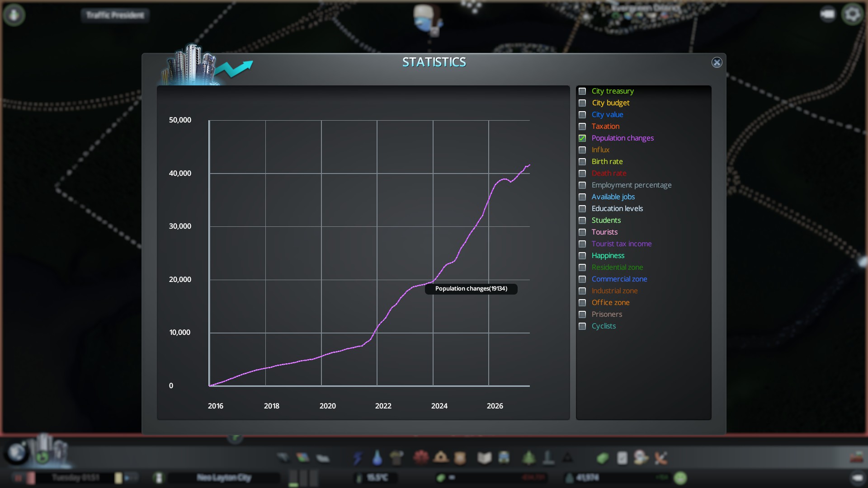Image resolution: width=868 pixels, height=488 pixels.
Task: Click the Neo Layton City name field
Action: 224,478
